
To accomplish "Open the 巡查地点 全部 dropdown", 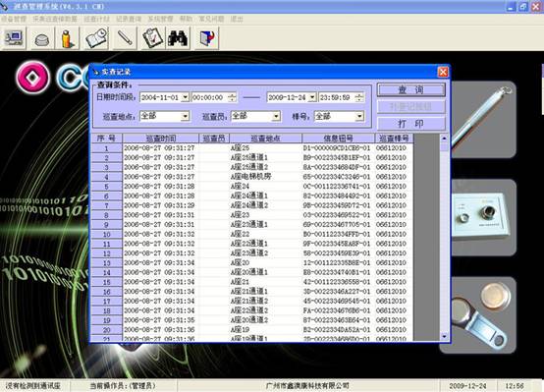I will coord(186,116).
